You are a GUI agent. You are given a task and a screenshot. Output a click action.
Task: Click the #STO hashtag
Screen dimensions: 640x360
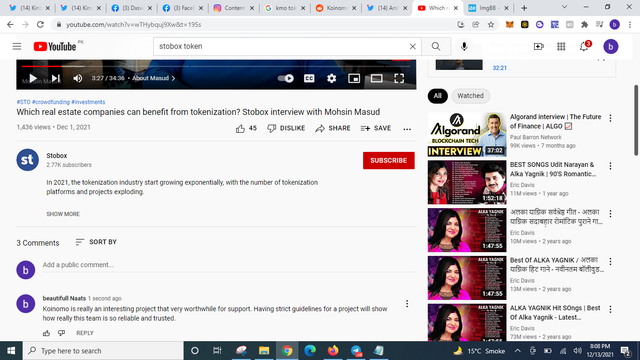(23, 102)
